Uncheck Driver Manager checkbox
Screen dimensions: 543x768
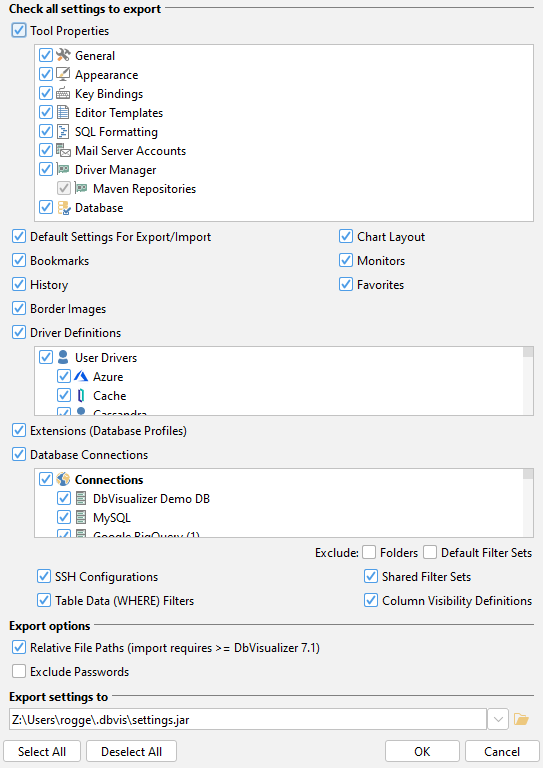(46, 169)
